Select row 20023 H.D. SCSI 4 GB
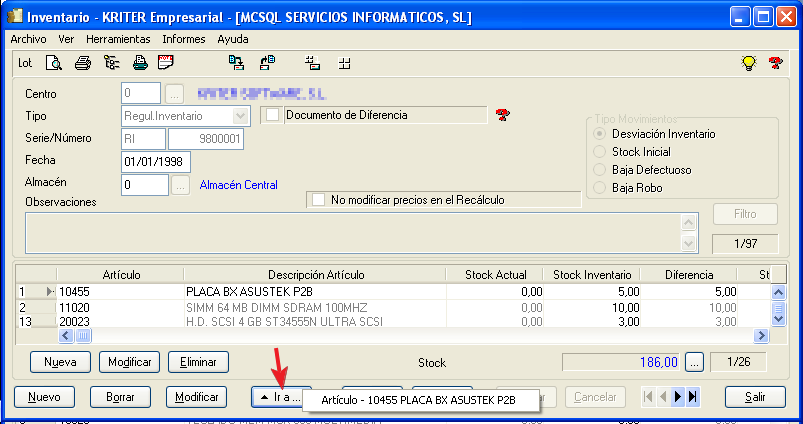This screenshot has height=424, width=803. tap(393, 321)
